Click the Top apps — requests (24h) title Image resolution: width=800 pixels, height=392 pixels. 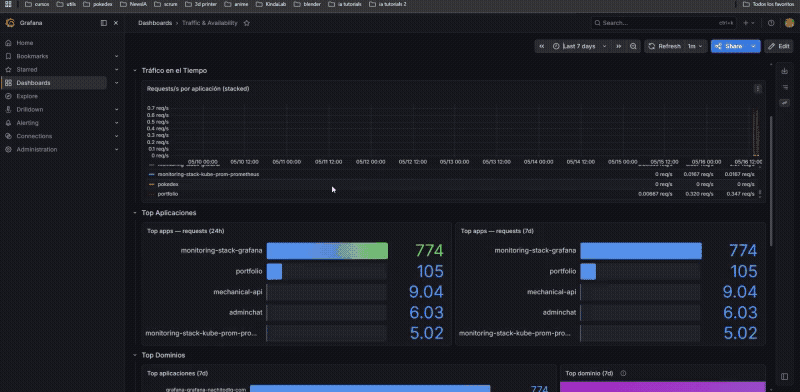coord(185,231)
